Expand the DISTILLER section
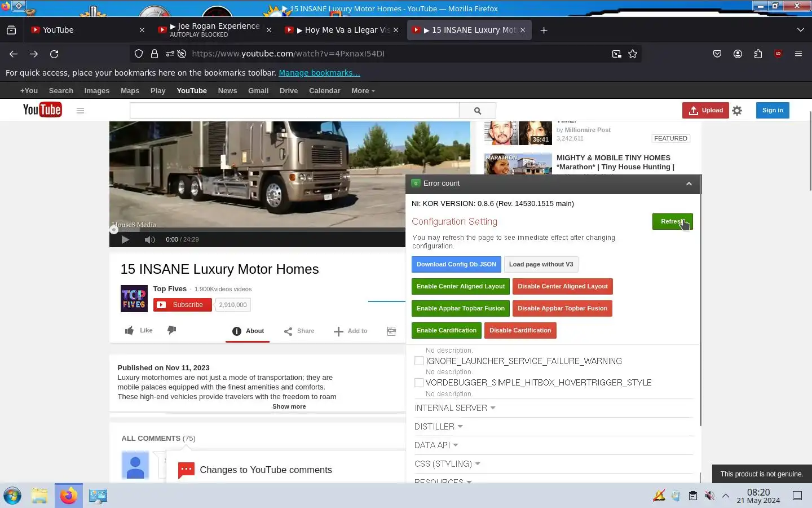The height and width of the screenshot is (508, 812). (439, 427)
